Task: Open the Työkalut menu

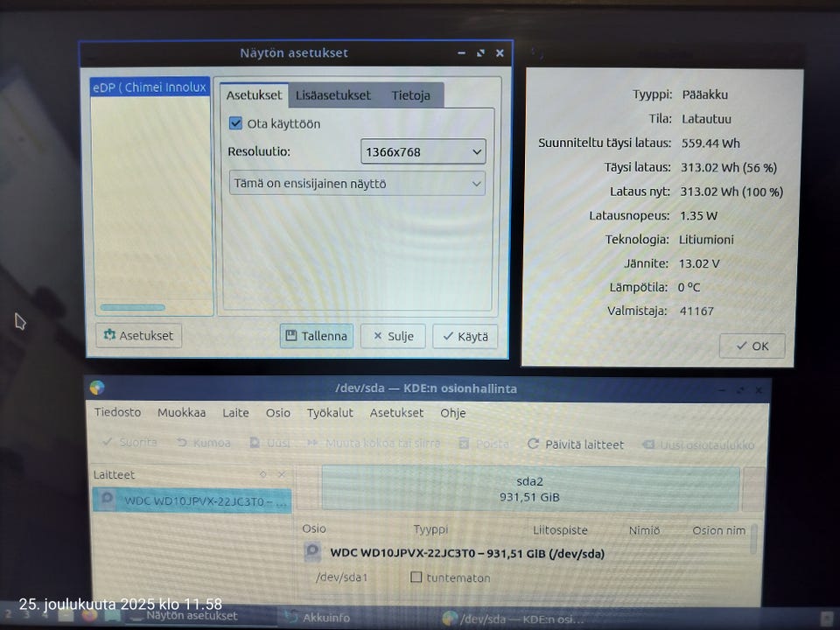Action: tap(330, 412)
